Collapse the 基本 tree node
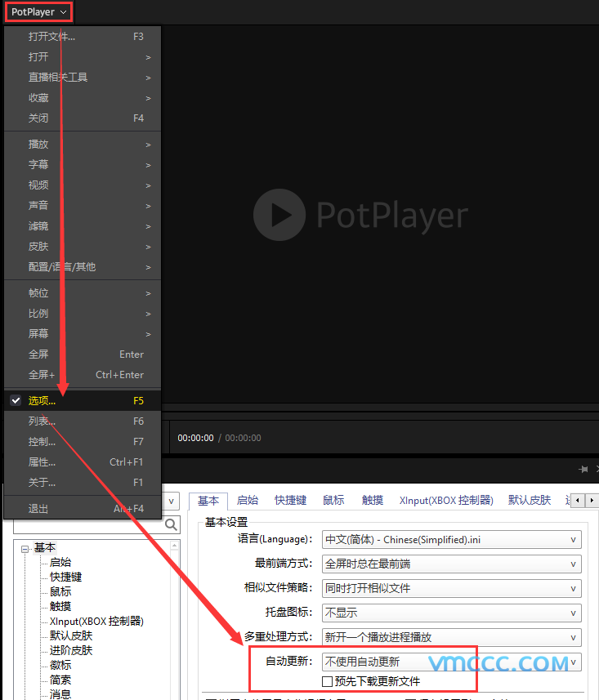The width and height of the screenshot is (599, 700). click(25, 549)
